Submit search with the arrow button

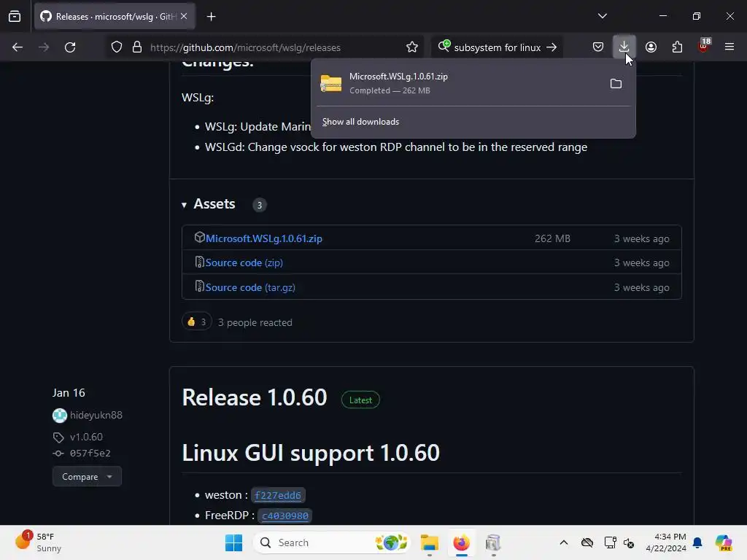(x=551, y=47)
